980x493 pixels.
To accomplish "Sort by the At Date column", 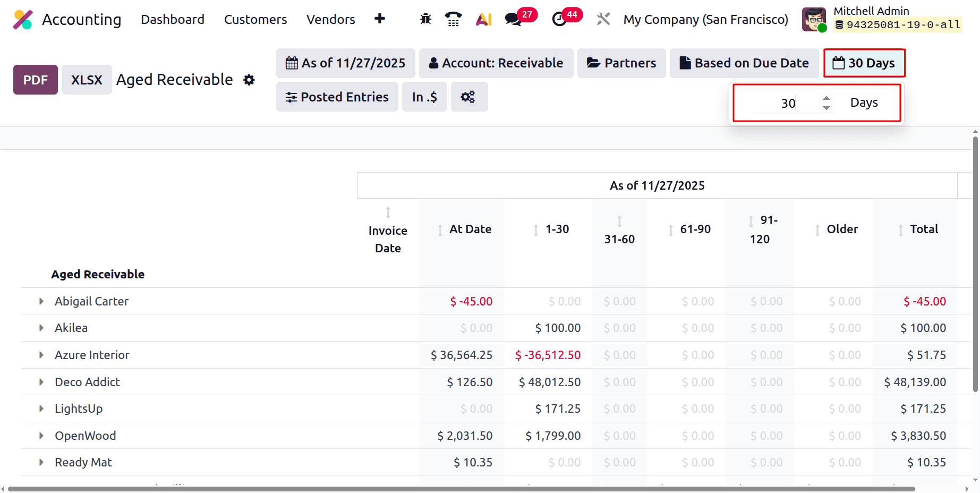I will pyautogui.click(x=440, y=230).
